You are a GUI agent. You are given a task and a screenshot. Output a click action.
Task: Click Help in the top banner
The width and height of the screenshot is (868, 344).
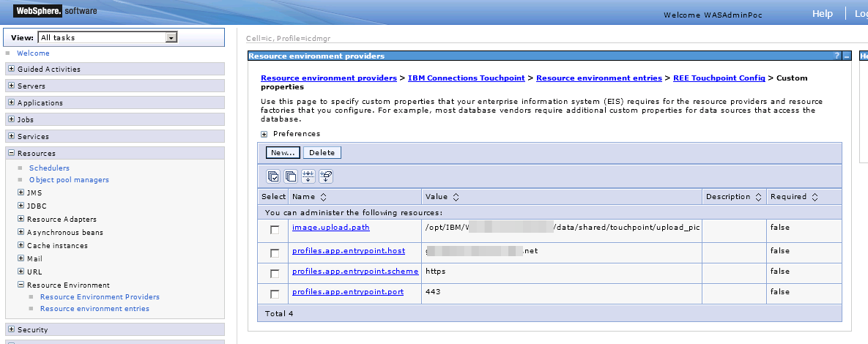tap(823, 14)
